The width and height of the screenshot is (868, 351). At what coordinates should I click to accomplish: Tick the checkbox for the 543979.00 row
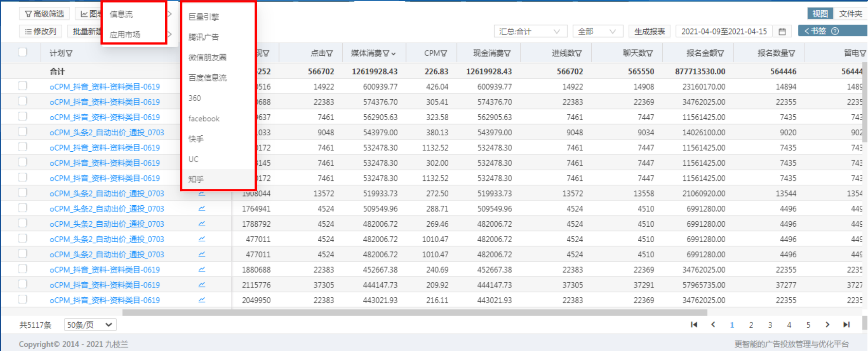point(23,131)
